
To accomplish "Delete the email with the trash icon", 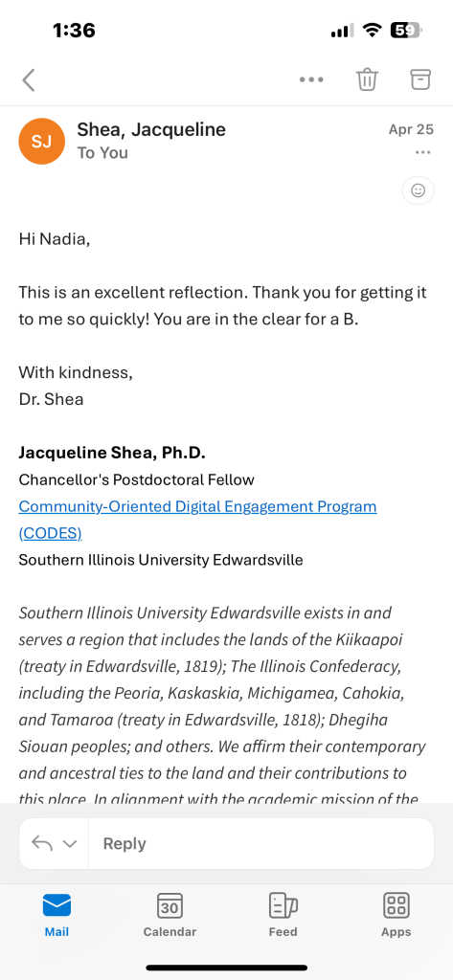I will click(367, 79).
